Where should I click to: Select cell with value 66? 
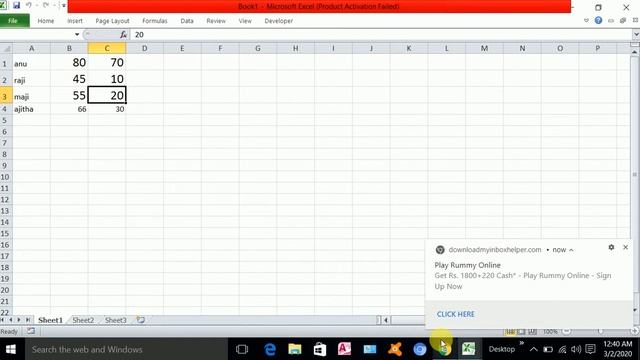point(69,109)
